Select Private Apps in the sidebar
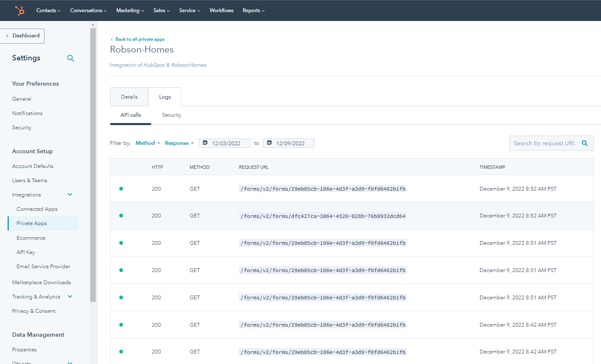The image size is (601, 364). [x=31, y=223]
